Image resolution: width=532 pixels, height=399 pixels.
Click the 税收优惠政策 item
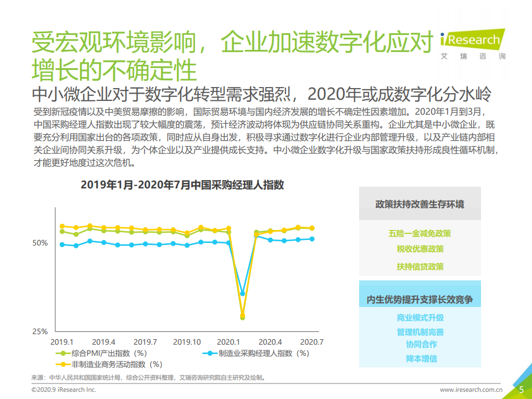tap(420, 249)
